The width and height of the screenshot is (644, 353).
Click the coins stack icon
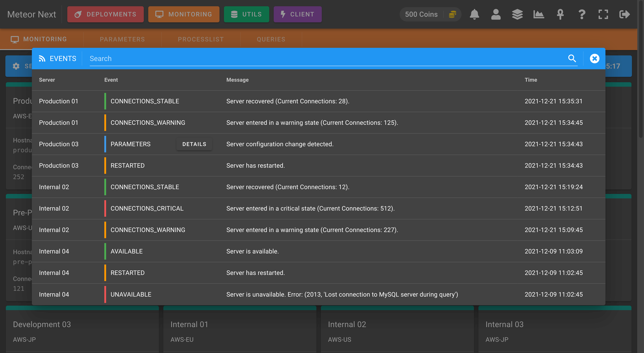tap(452, 14)
